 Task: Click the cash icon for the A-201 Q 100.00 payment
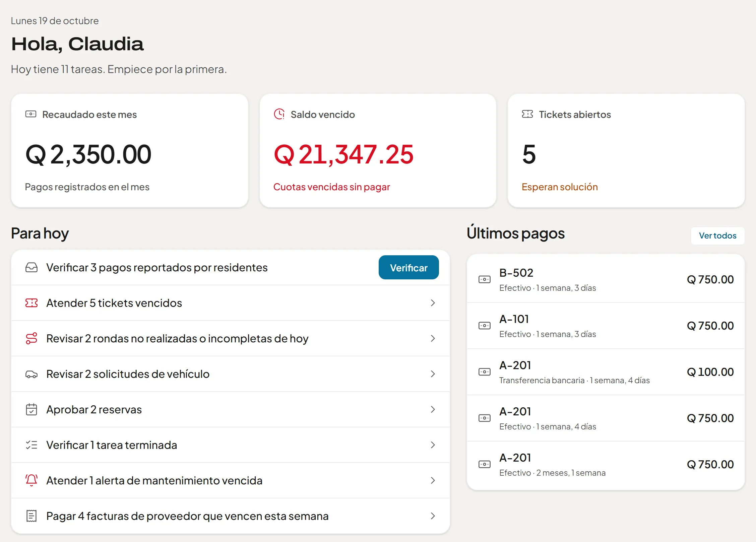[x=485, y=372]
